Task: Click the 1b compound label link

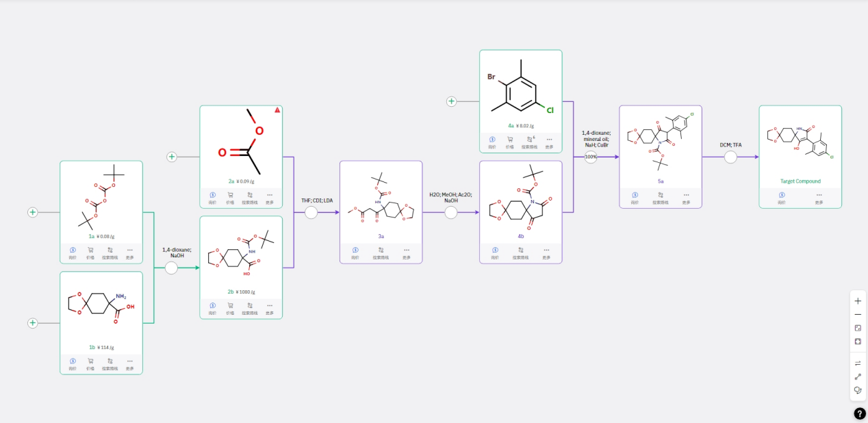Action: coord(92,347)
